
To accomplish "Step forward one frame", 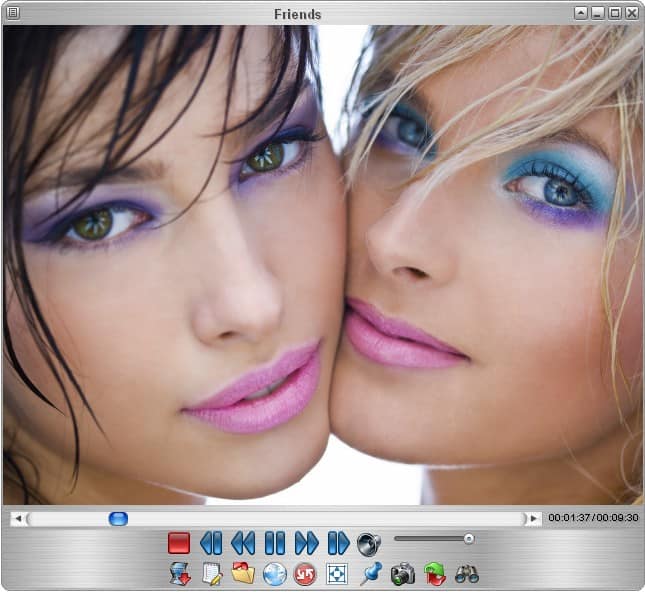I will click(x=339, y=543).
